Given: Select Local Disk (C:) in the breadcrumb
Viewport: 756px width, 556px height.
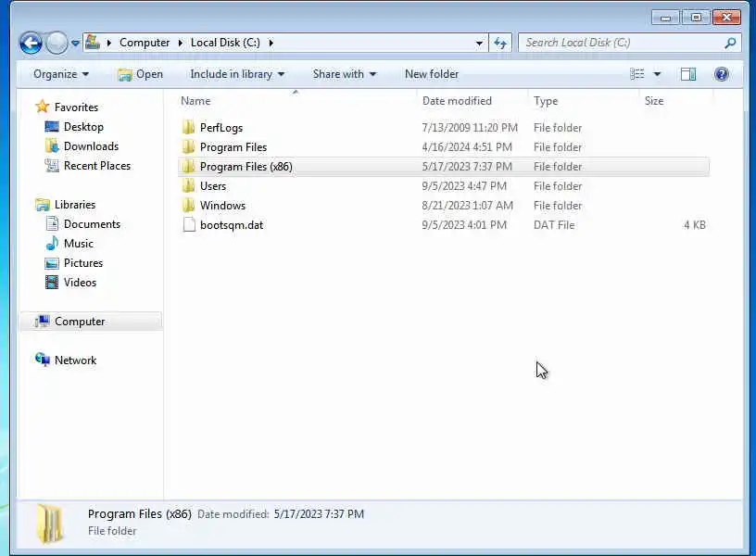Looking at the screenshot, I should [x=225, y=43].
